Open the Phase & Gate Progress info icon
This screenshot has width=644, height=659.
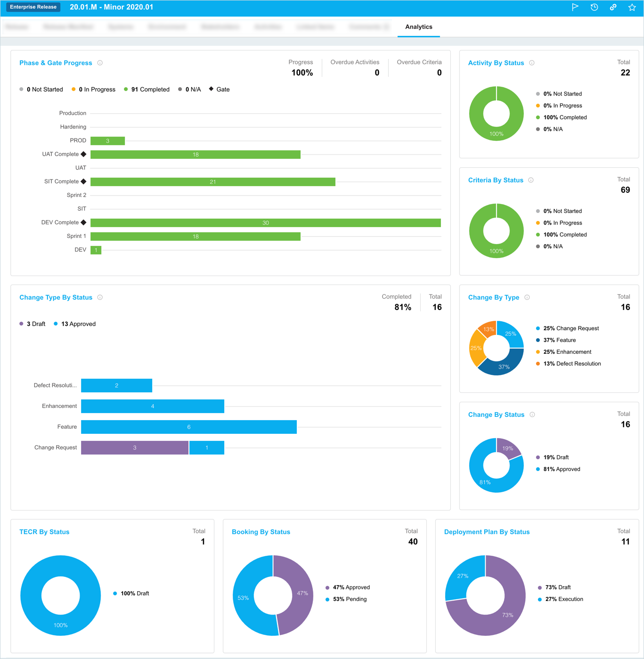[x=100, y=63]
